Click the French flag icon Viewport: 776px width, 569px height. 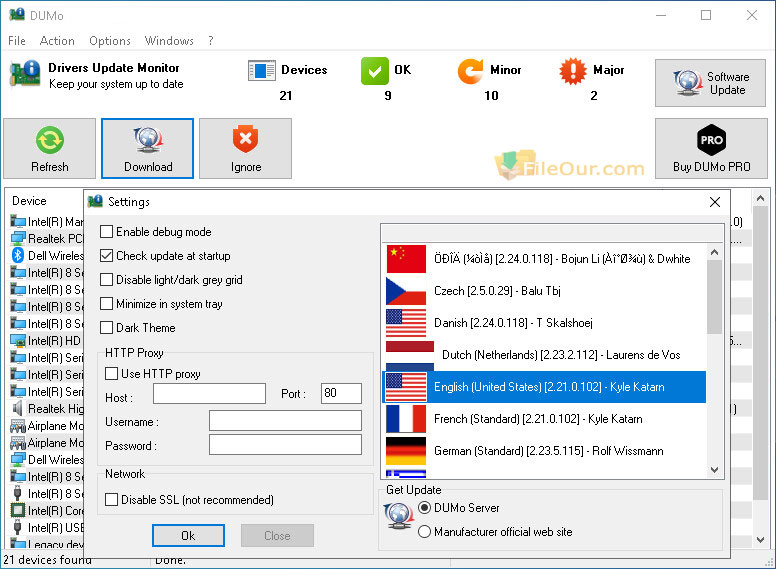coord(406,419)
